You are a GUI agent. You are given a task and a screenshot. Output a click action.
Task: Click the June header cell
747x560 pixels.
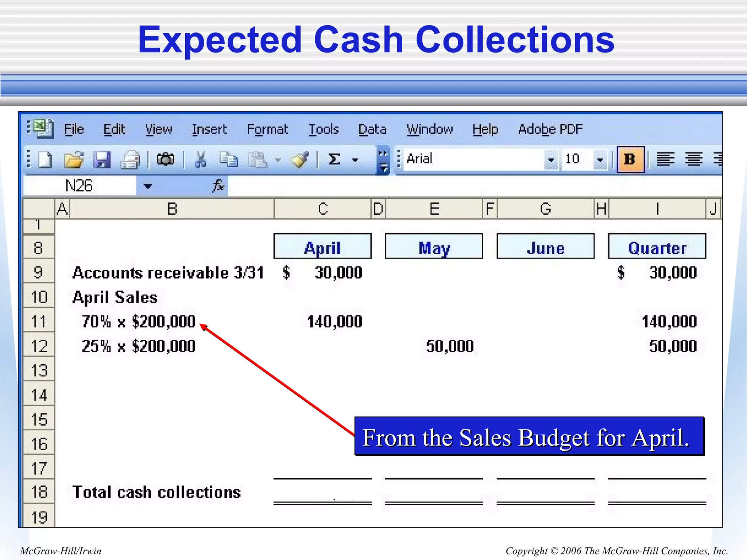coord(546,247)
